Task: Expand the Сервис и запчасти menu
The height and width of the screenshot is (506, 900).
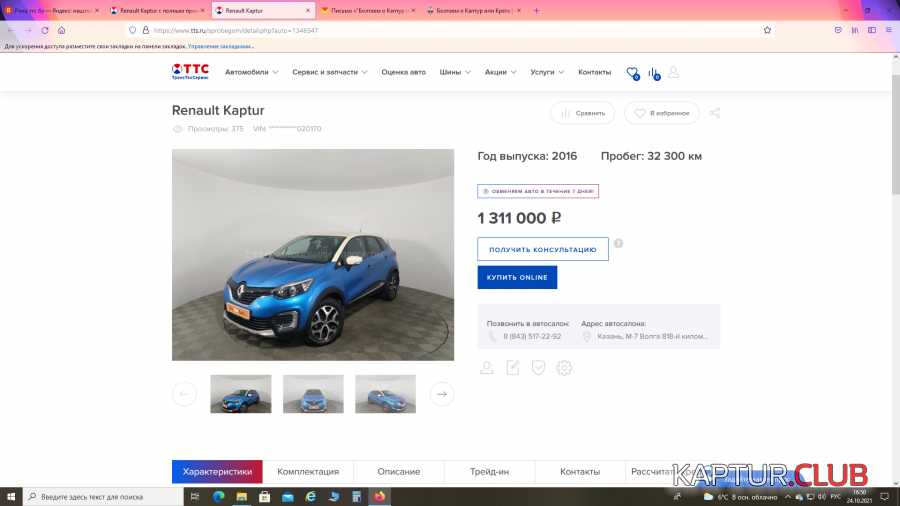Action: coord(329,72)
